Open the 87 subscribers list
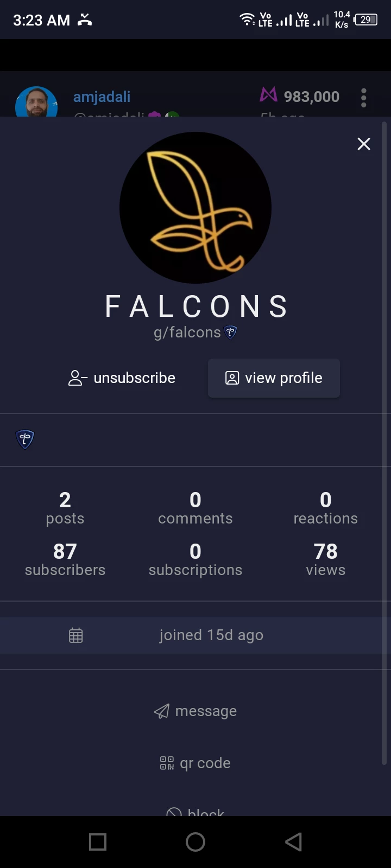This screenshot has width=391, height=868. coord(65,559)
